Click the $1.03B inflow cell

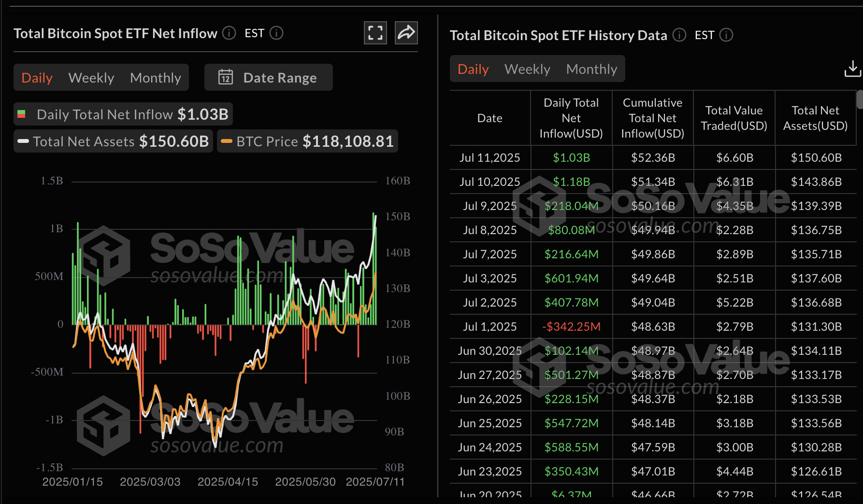pos(571,157)
